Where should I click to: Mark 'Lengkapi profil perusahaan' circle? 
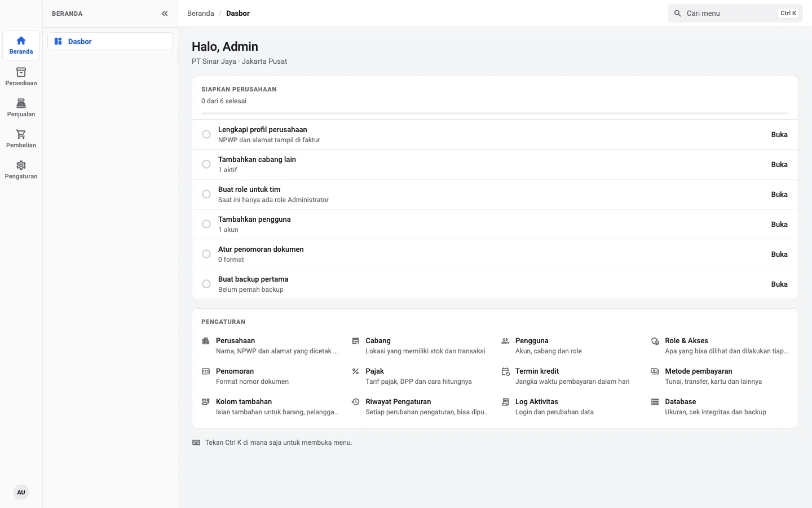click(x=206, y=134)
